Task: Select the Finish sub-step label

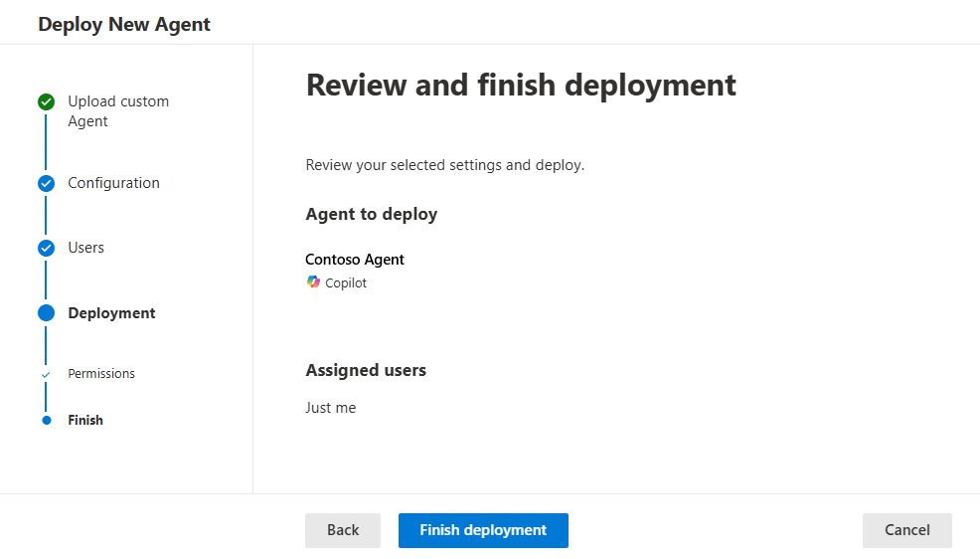Action: tap(85, 421)
